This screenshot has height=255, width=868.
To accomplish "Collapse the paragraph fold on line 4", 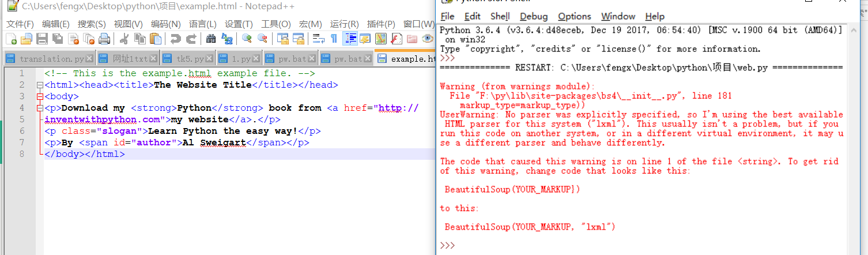I will tap(40, 108).
